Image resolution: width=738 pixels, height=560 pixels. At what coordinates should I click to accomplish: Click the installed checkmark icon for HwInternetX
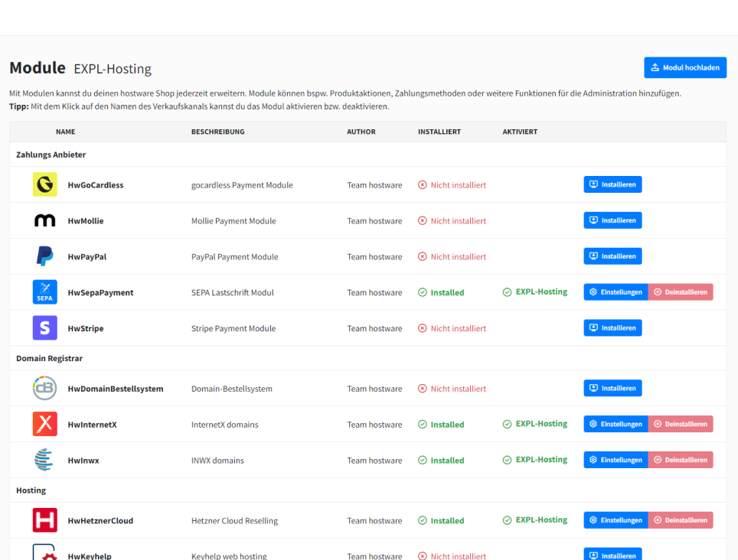[422, 424]
